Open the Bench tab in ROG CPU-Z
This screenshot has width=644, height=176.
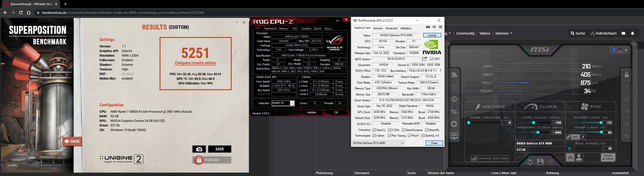click(318, 29)
